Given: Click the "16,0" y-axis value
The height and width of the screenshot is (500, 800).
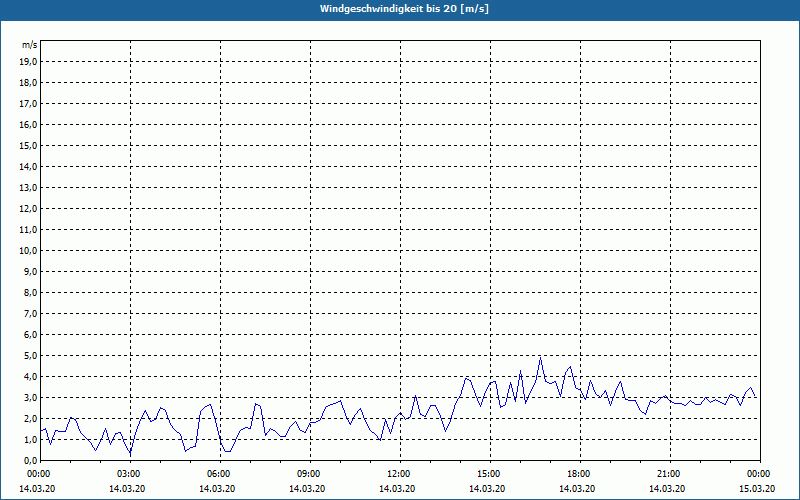Looking at the screenshot, I should (x=28, y=124).
